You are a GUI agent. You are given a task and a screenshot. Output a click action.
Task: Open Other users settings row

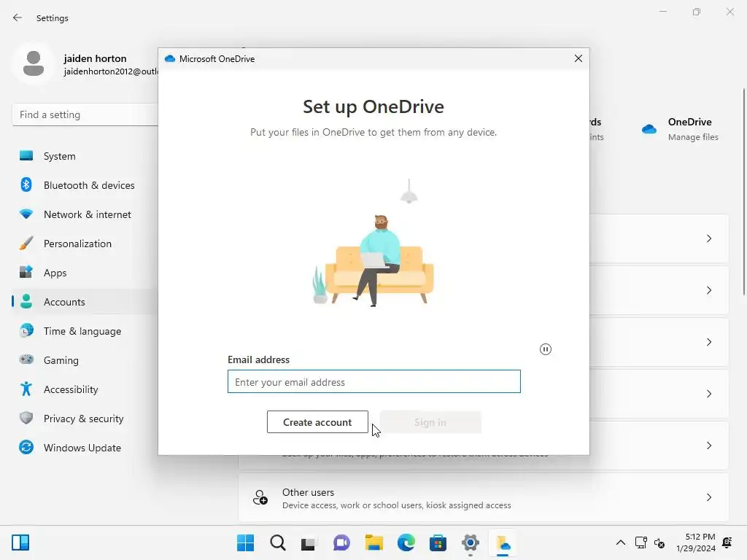(483, 497)
